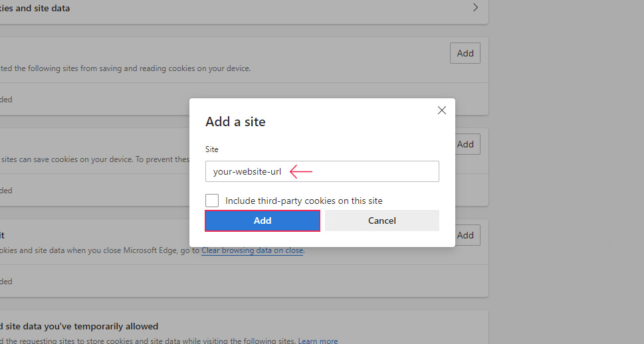
Task: Click Add in the allowed sites section
Action: coord(465,144)
